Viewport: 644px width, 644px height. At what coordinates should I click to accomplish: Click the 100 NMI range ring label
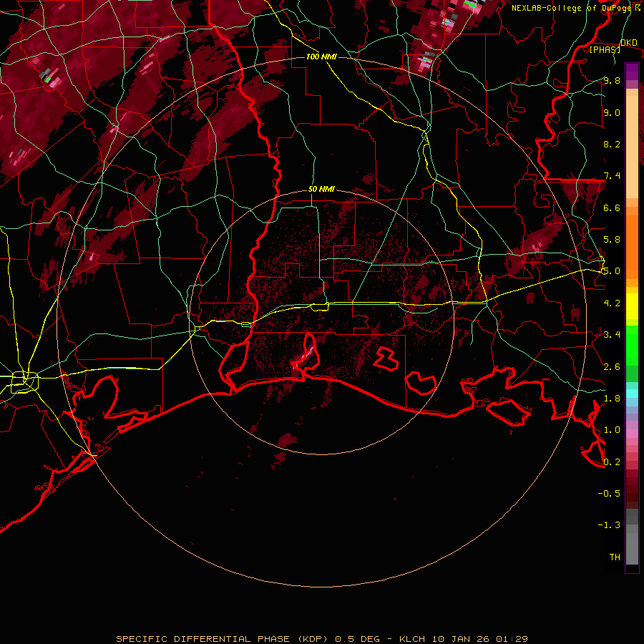point(321,57)
